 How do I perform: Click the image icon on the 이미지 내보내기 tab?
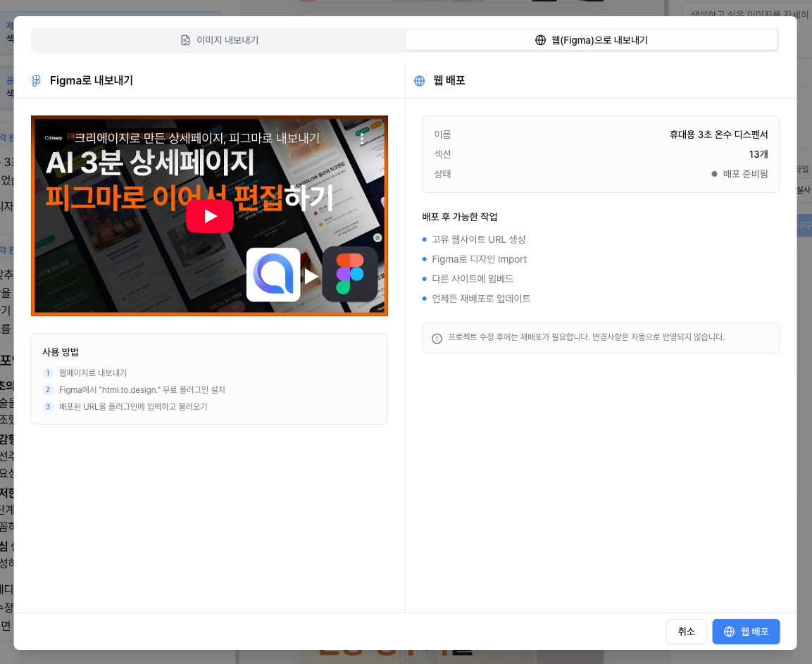click(x=185, y=40)
